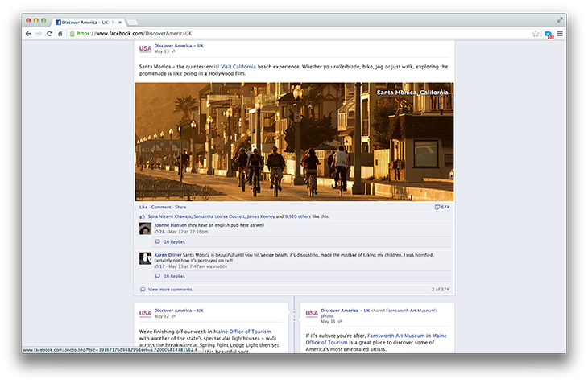Expand View more comments
Image resolution: width=588 pixels, height=383 pixels.
[169, 289]
